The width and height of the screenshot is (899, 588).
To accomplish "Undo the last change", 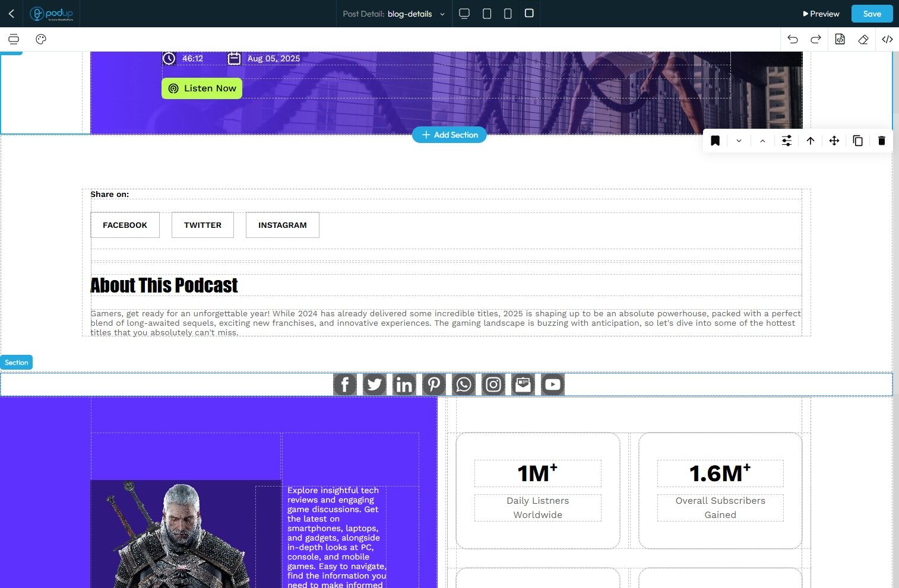I will (793, 39).
